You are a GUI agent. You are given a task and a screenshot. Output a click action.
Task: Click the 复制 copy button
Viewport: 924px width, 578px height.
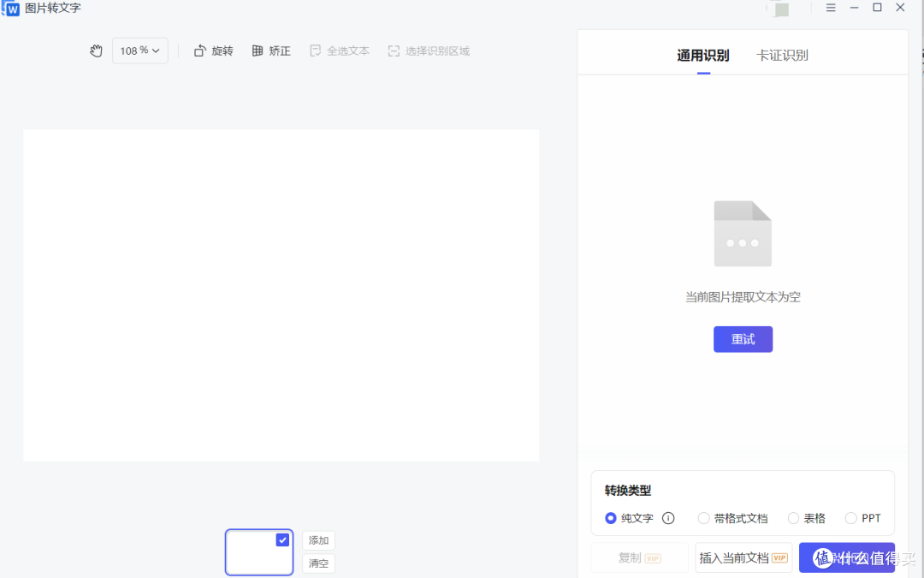pos(639,557)
